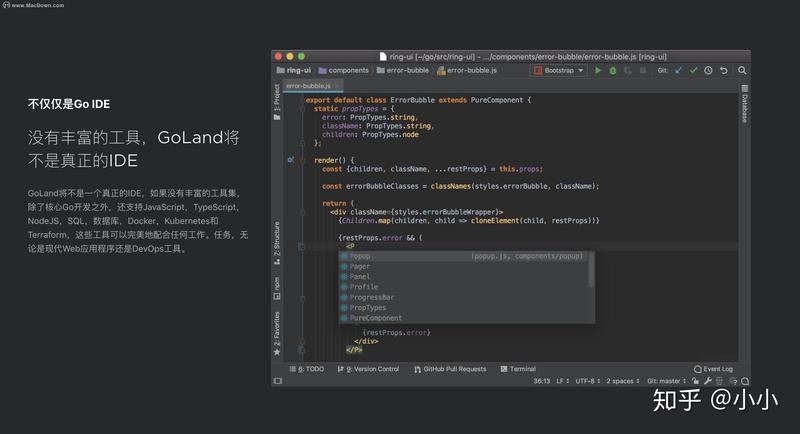Collapse the <P tag fold marker in gutter
Image resolution: width=800 pixels, height=434 pixels.
[302, 246]
